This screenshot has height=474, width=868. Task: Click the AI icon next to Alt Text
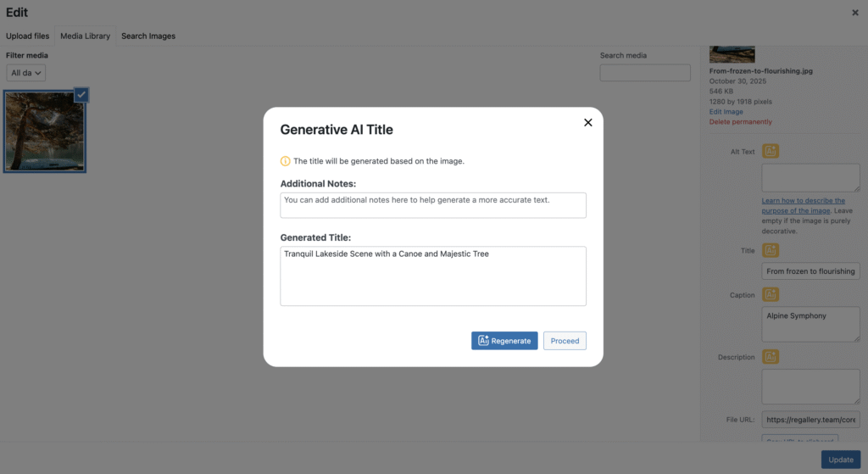[771, 151]
